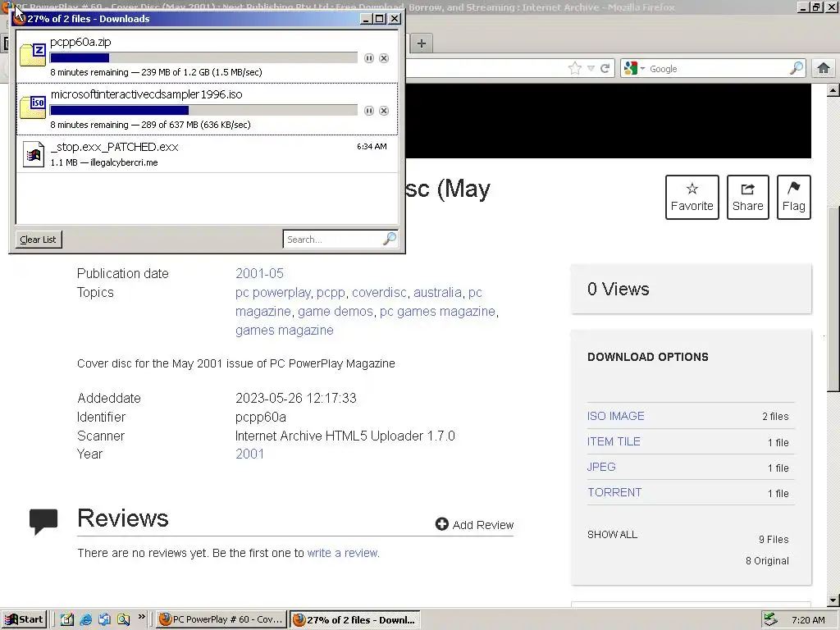Screen dimensions: 840x630
Task: Open the first quick launch icon next to Start
Action: click(x=67, y=619)
